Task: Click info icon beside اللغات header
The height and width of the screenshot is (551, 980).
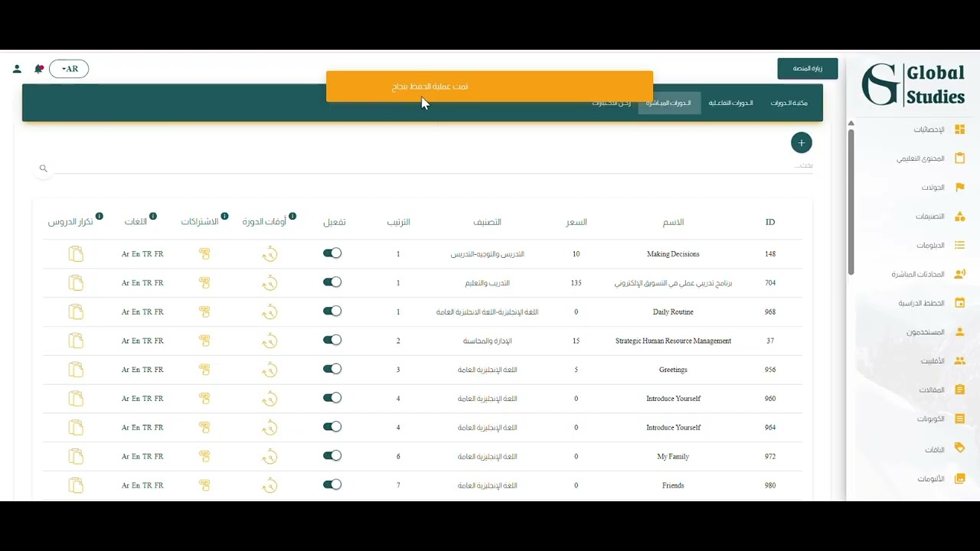Action: point(153,217)
